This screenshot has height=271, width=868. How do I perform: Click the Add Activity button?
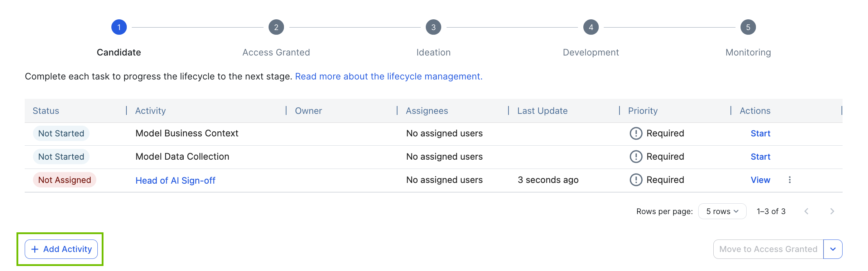[61, 249]
